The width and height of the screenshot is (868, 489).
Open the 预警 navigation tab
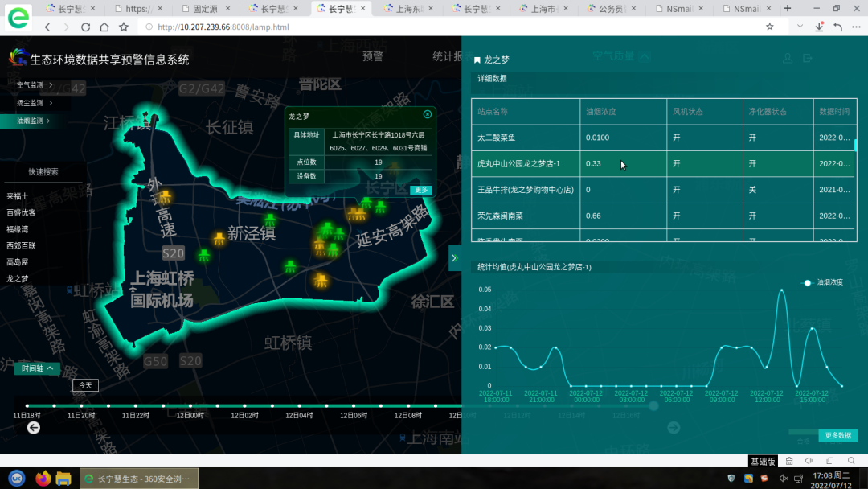coord(373,56)
